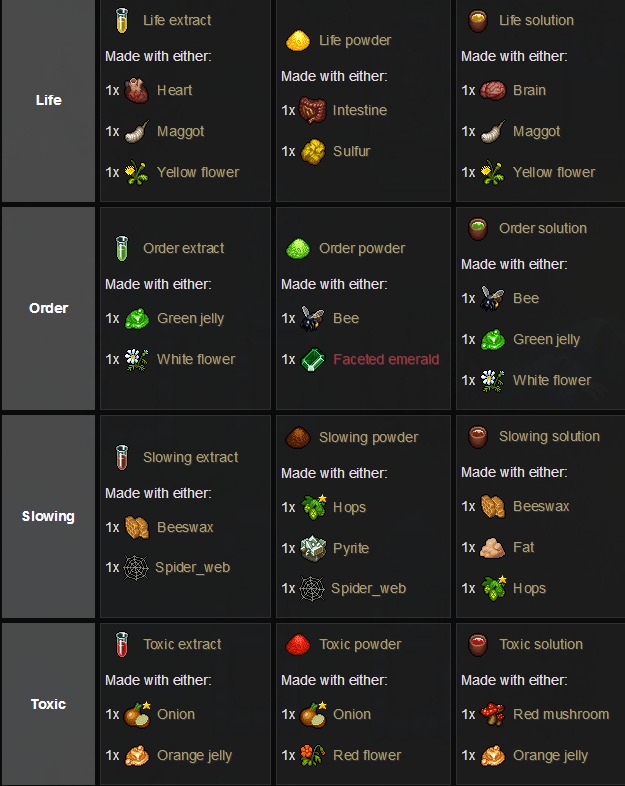Viewport: 625px width, 786px height.
Task: Click the Life extract vial icon
Action: click(122, 21)
